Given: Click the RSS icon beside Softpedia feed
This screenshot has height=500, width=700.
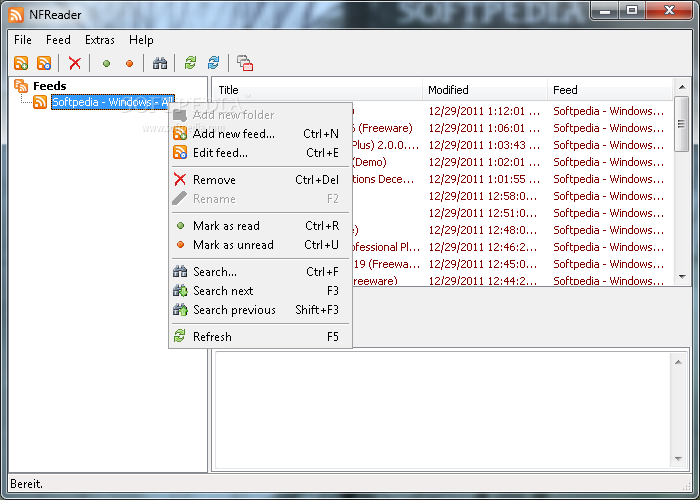Looking at the screenshot, I should tap(40, 102).
